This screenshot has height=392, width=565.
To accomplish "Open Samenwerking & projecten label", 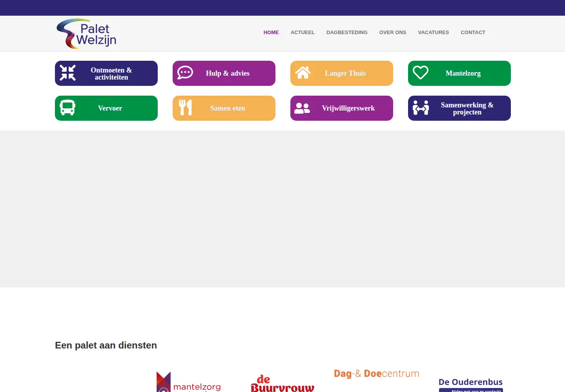I will (467, 109).
